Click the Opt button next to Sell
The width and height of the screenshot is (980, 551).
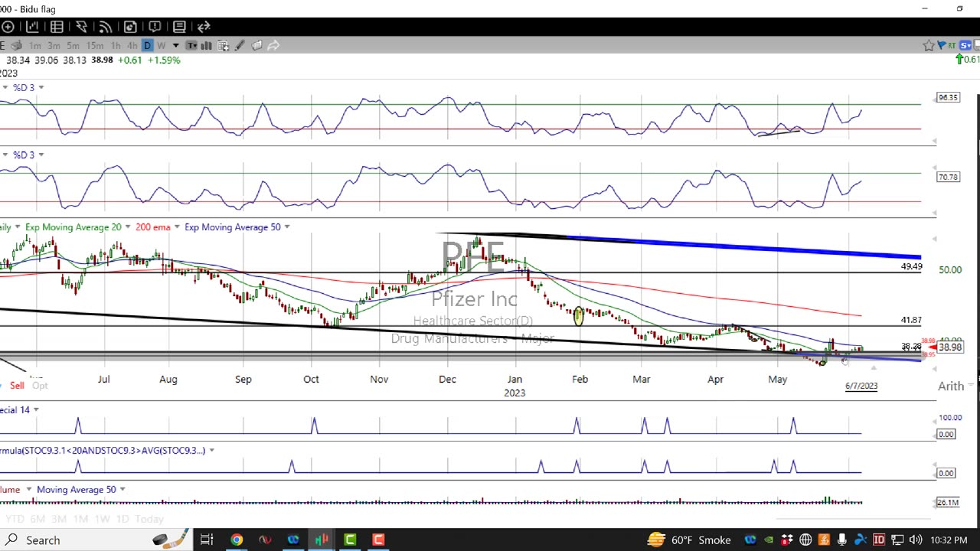tap(40, 386)
